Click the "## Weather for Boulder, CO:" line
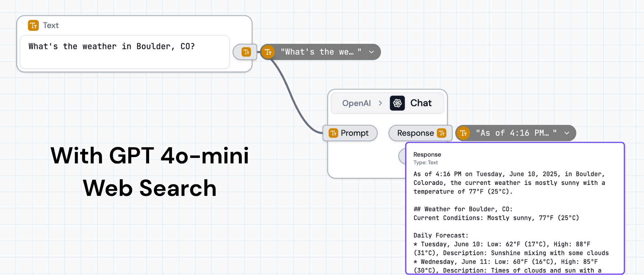The width and height of the screenshot is (644, 275). [463, 209]
